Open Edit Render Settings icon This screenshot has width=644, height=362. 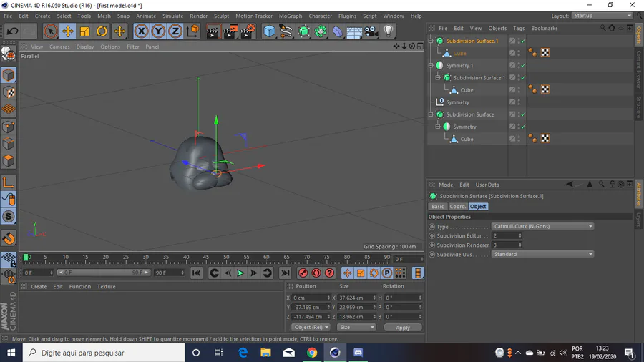(x=247, y=31)
